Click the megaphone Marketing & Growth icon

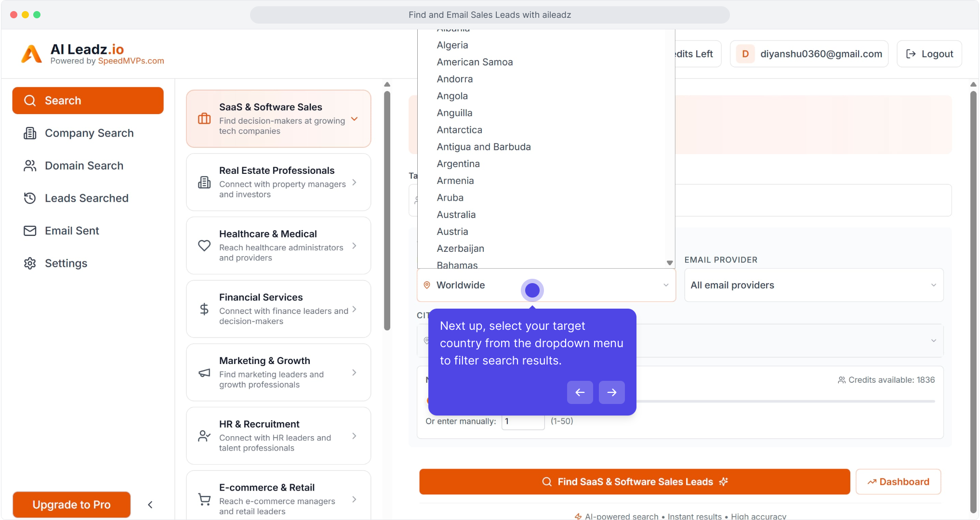click(x=204, y=373)
